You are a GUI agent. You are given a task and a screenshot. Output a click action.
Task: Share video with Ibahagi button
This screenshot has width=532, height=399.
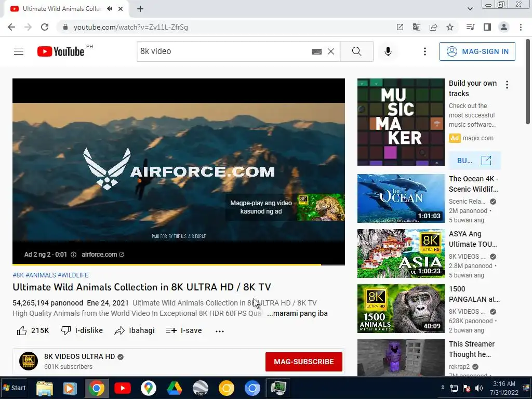135,330
